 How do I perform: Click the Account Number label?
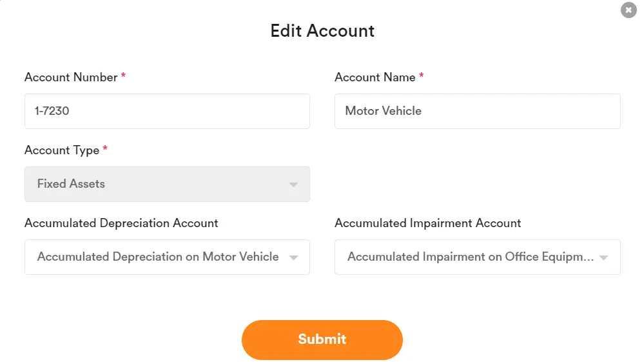pyautogui.click(x=71, y=77)
